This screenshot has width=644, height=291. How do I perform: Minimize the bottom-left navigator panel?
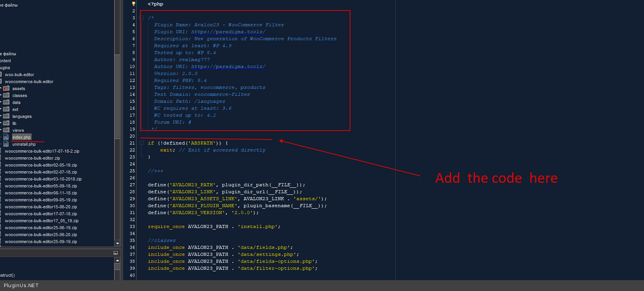115,253
